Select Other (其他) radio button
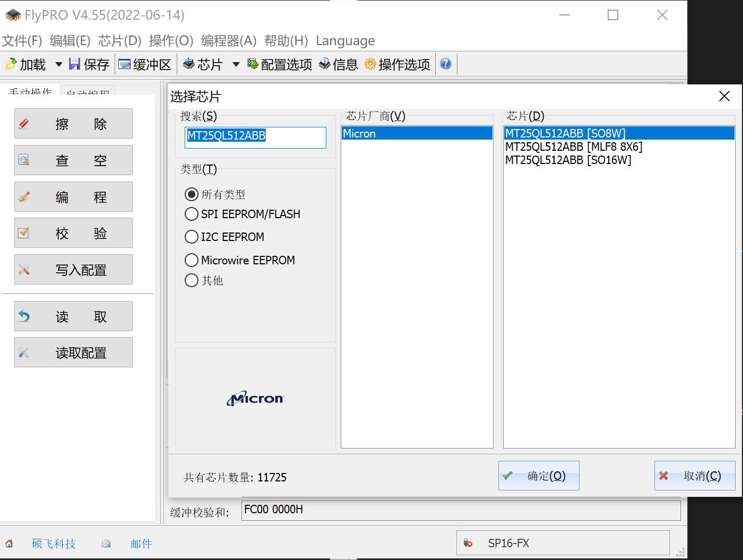Viewport: 743px width, 560px height. [x=192, y=280]
